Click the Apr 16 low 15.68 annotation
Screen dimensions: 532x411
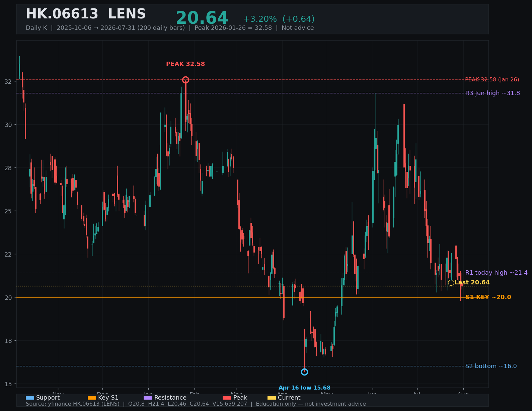click(x=304, y=388)
